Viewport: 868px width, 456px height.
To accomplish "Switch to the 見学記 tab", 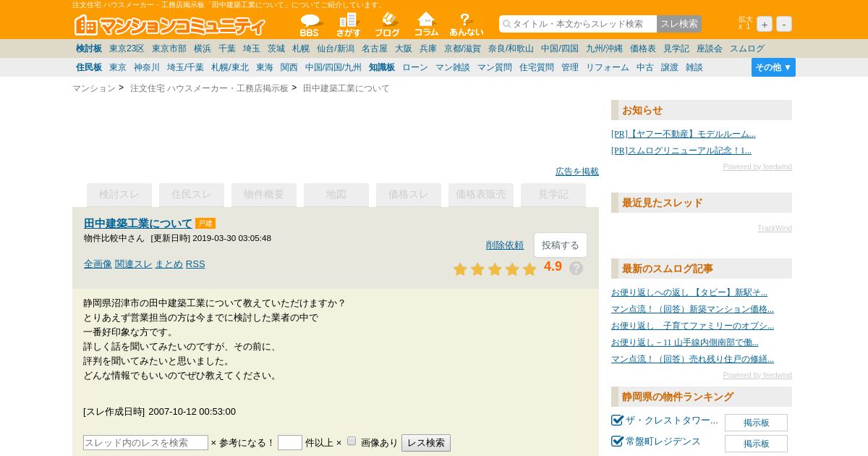I will [x=553, y=195].
